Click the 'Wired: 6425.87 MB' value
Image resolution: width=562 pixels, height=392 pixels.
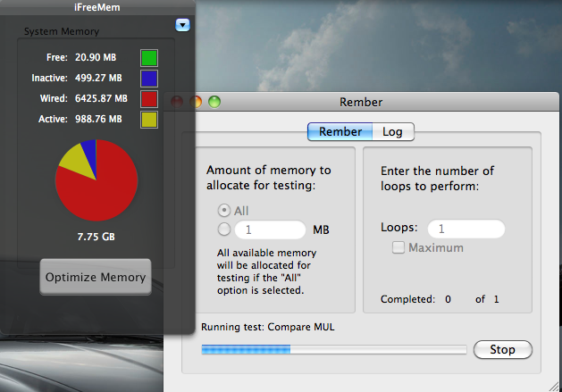click(x=101, y=98)
